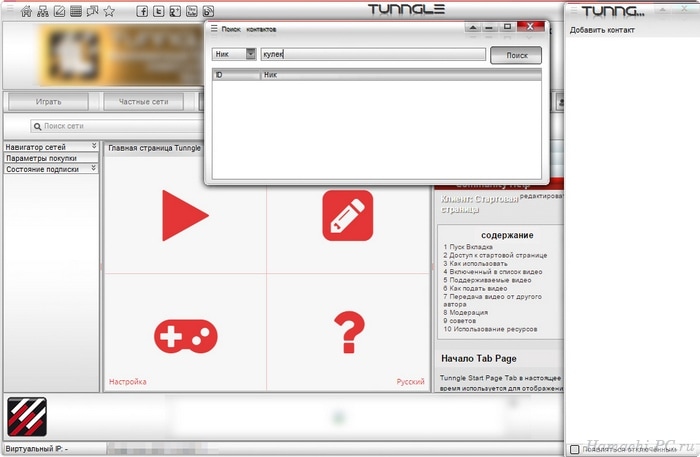Screen dimensions: 700x457
Task: Click the Ник column header in results
Action: (x=401, y=75)
